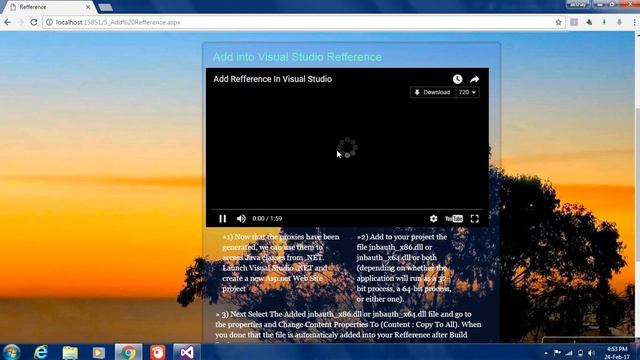Open the taskbar clock and date
Viewport: 640px width, 360px height.
coord(617,353)
